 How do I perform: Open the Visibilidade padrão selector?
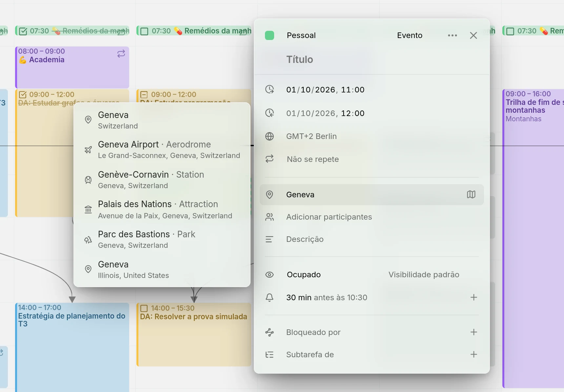point(424,275)
